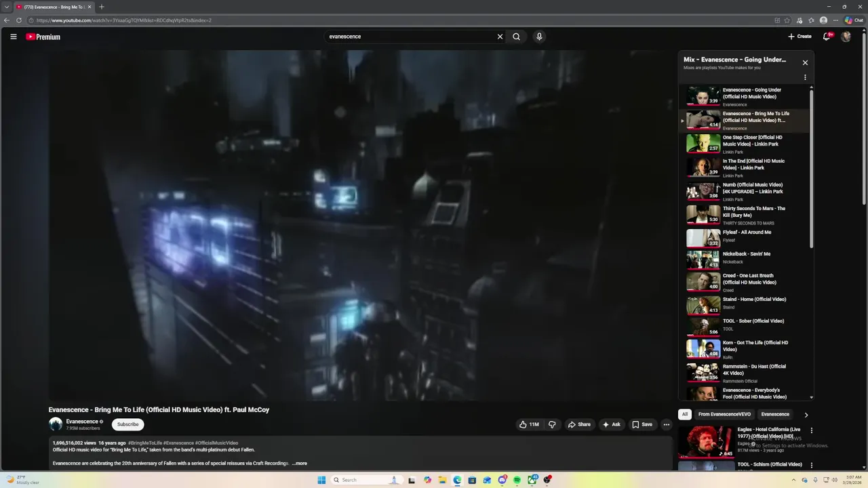Play One Step Closer by Linkin Park
Screen dimensions: 868x488
click(744, 144)
